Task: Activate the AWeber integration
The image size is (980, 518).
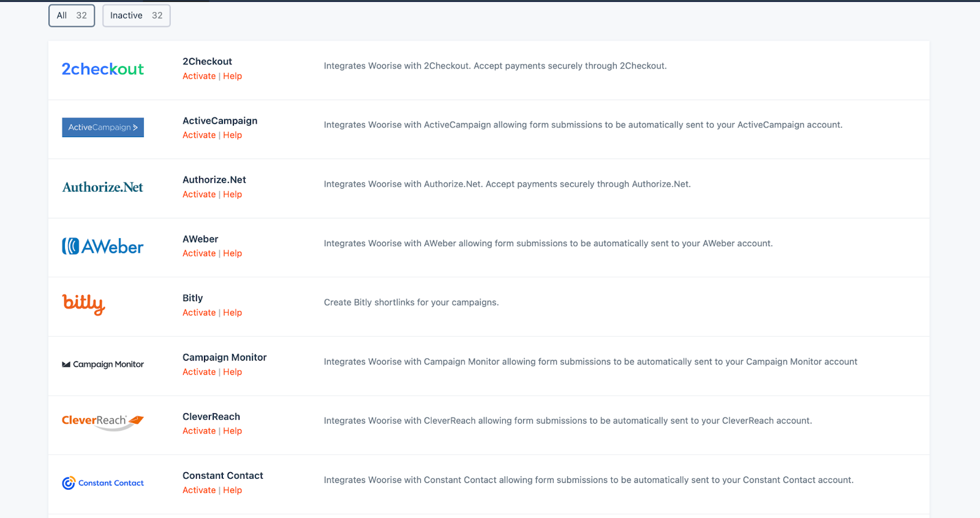Action: tap(199, 253)
